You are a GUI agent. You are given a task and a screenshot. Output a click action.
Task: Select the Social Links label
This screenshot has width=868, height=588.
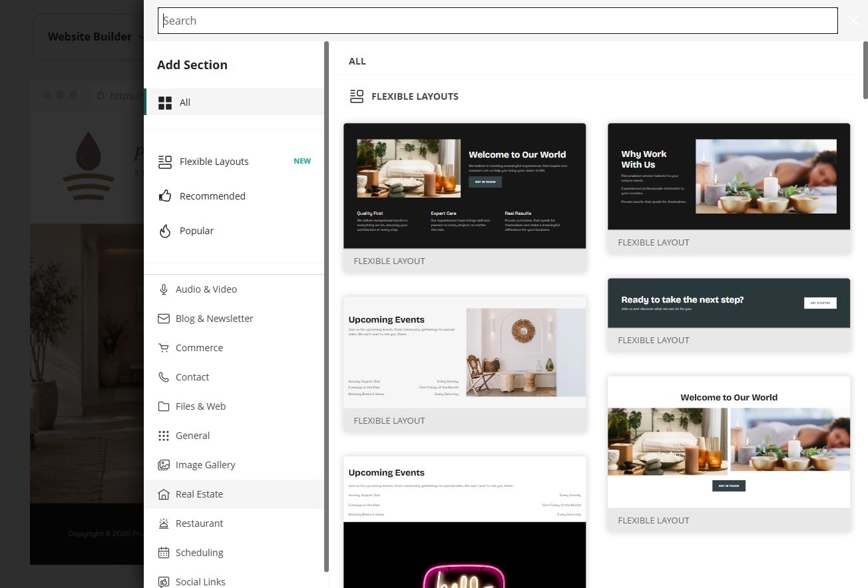click(x=200, y=582)
